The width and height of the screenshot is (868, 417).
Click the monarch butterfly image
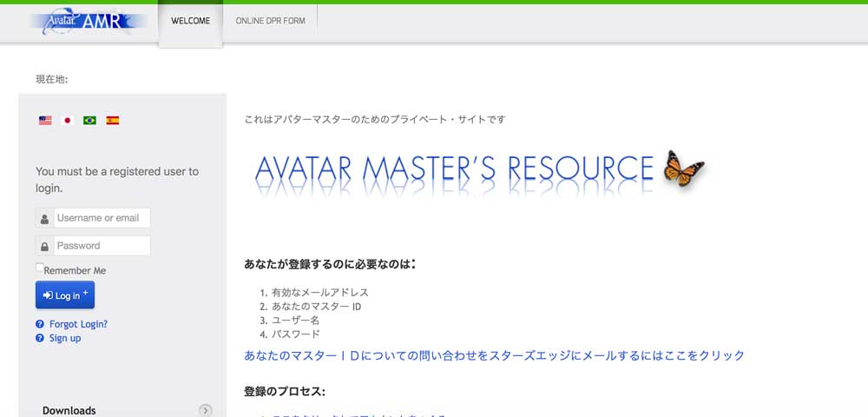[684, 168]
